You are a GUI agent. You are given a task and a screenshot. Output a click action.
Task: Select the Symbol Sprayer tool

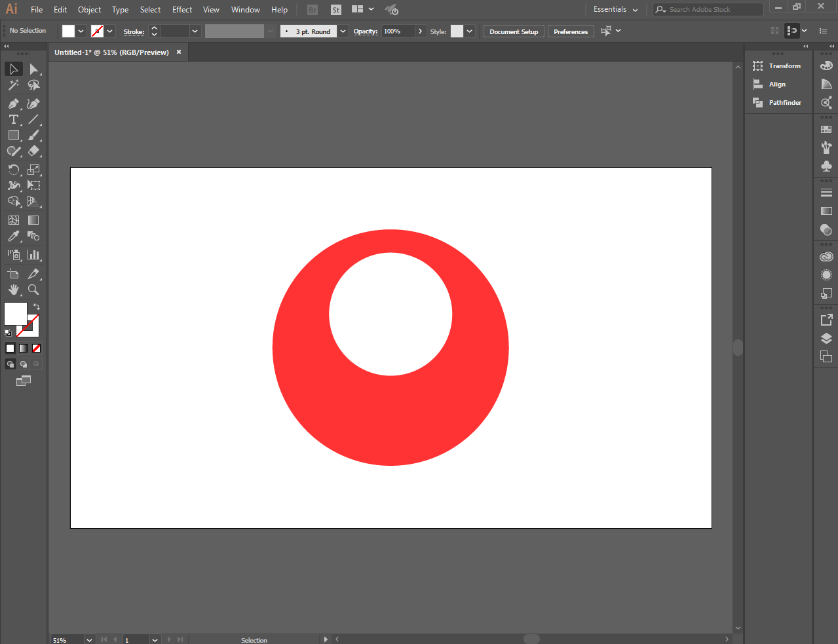[14, 255]
